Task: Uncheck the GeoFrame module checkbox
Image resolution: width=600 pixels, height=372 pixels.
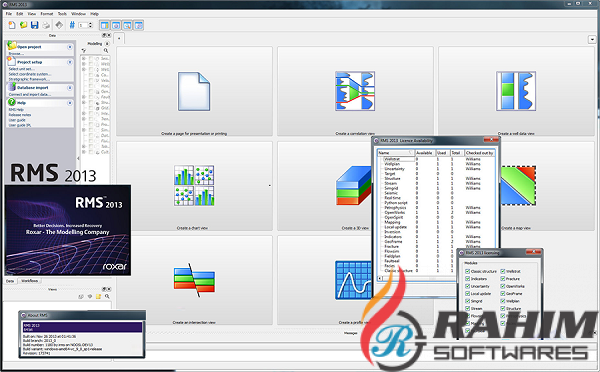Action: click(x=503, y=294)
